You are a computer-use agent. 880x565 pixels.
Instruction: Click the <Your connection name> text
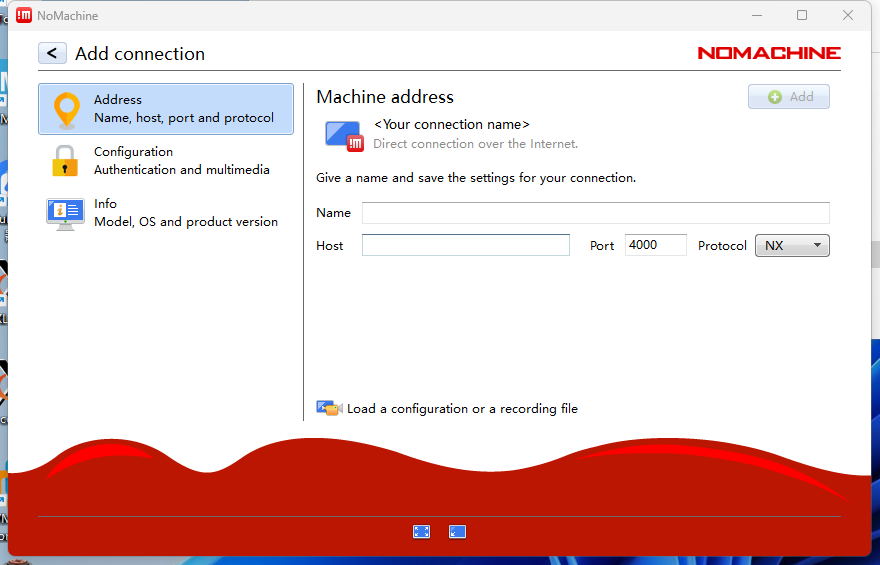[x=452, y=124]
